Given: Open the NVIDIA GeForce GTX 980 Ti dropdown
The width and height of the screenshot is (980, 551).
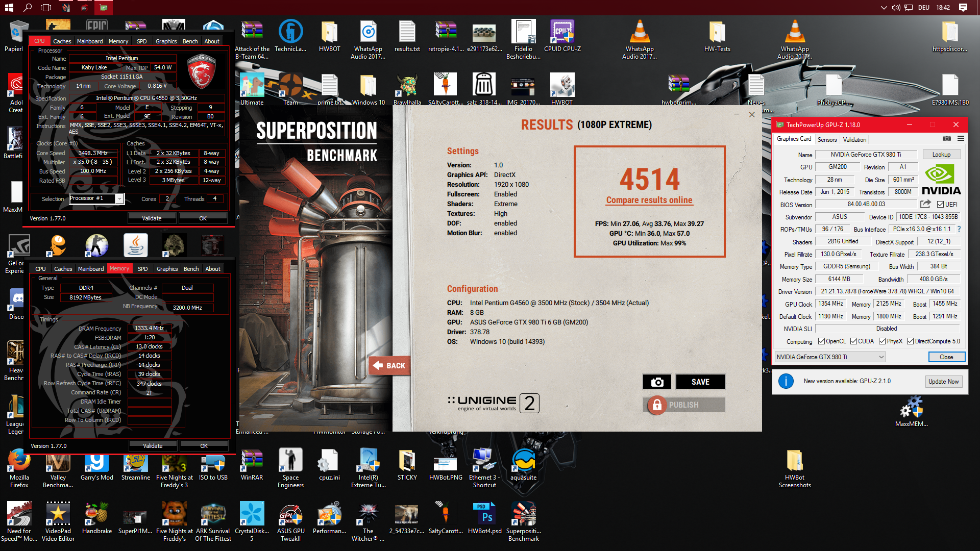Looking at the screenshot, I should [x=830, y=357].
